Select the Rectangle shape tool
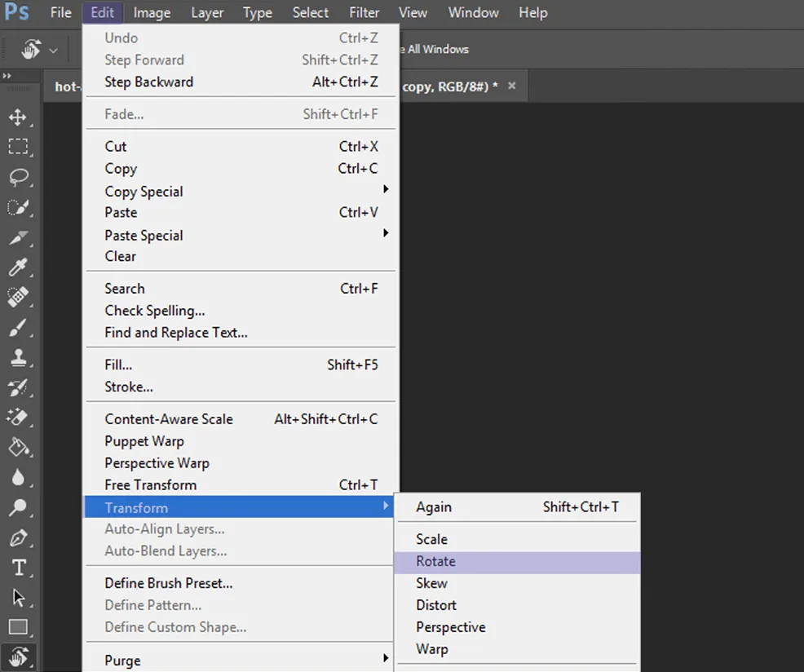Image resolution: width=804 pixels, height=672 pixels. [18, 627]
